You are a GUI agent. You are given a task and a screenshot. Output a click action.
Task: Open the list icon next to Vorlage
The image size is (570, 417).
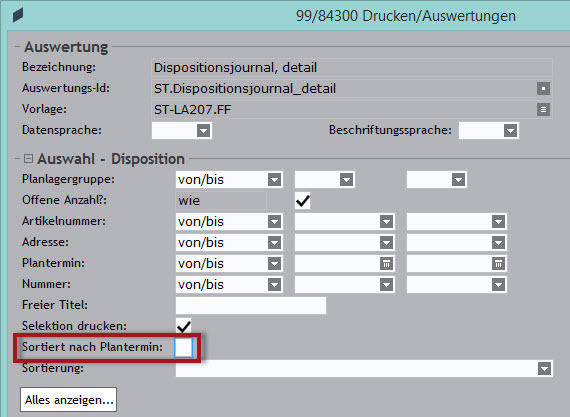click(543, 109)
